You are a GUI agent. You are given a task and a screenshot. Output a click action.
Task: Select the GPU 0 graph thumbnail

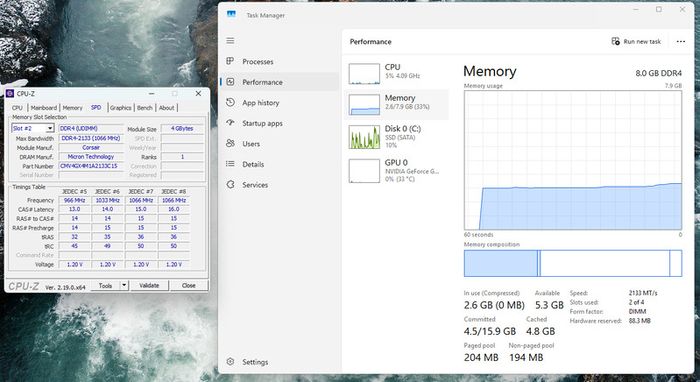[x=364, y=170]
